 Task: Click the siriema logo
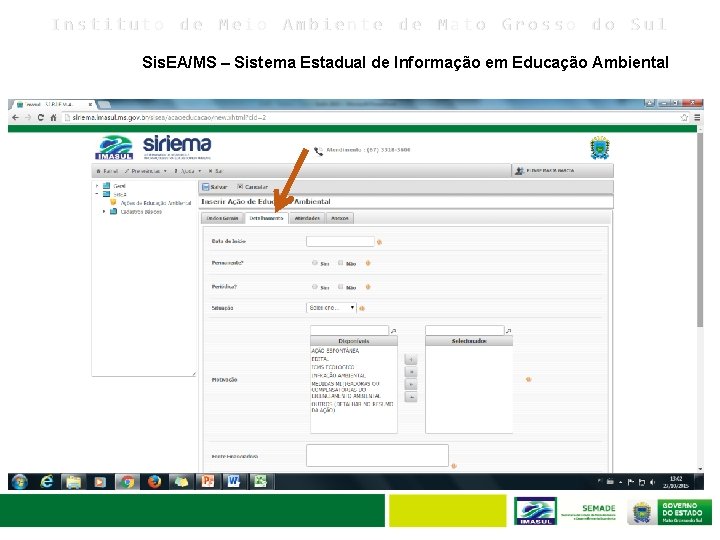point(177,146)
